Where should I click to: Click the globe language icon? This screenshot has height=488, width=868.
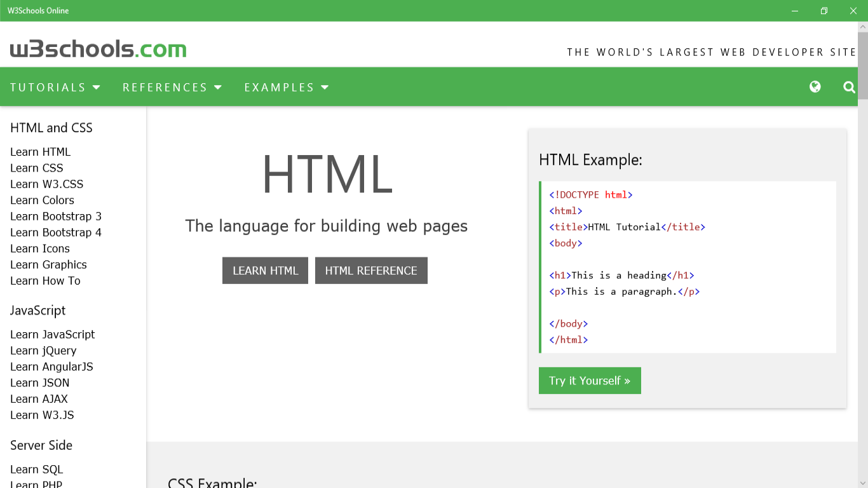tap(815, 87)
